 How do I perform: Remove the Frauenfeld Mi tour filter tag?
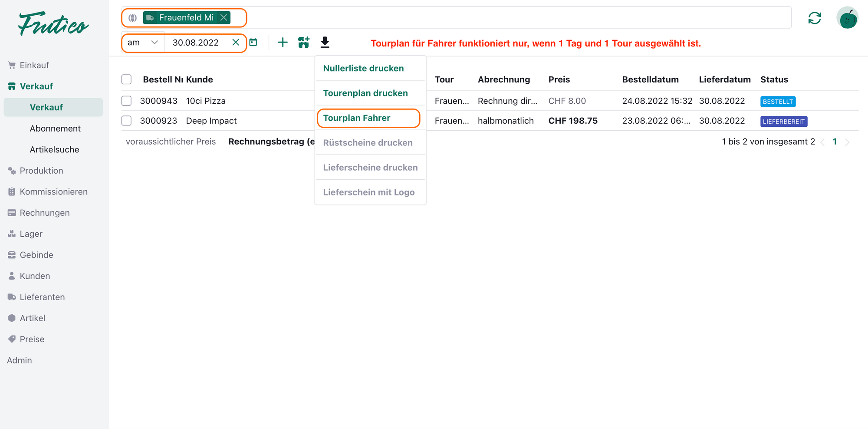[224, 18]
